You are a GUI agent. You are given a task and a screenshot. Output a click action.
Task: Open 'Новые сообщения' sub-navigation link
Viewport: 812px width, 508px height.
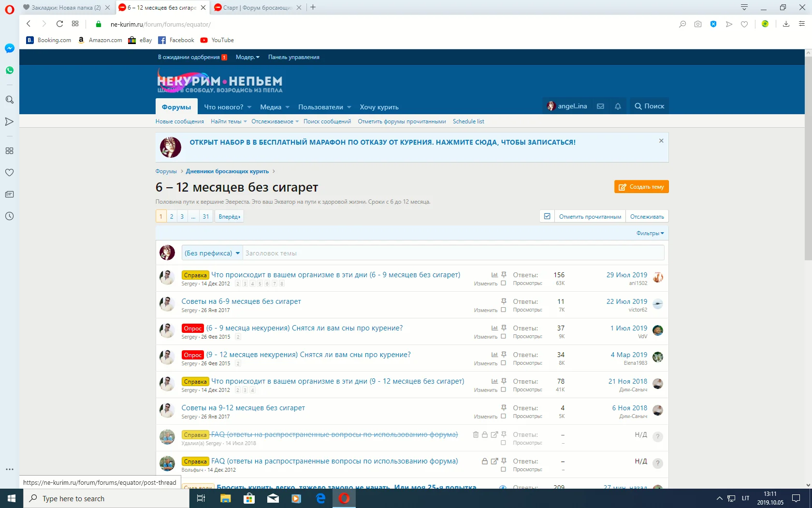point(180,121)
